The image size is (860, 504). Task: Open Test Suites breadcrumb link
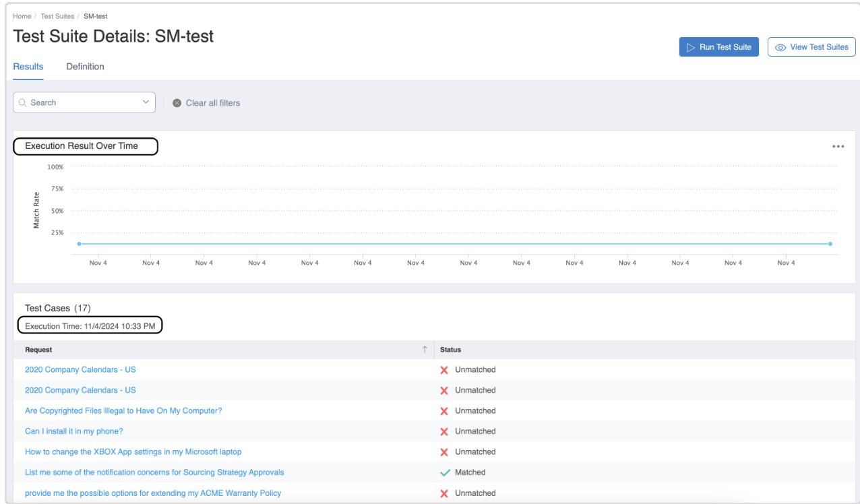57,16
